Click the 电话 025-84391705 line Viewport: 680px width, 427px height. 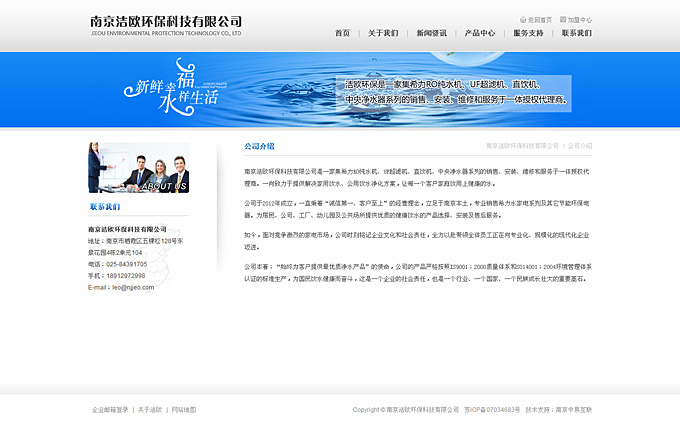118,264
